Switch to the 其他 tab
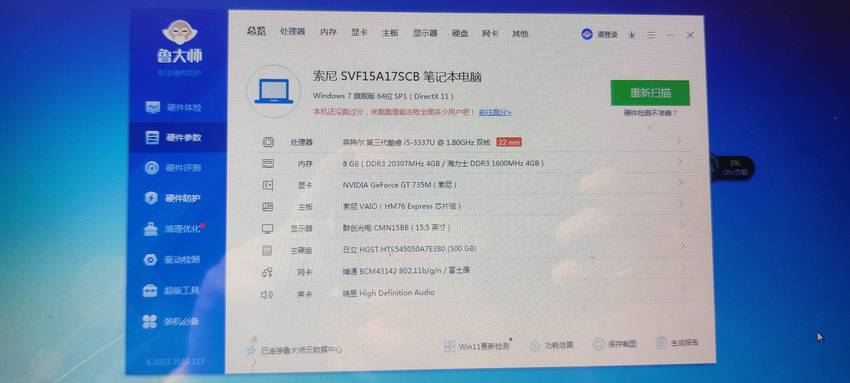This screenshot has width=850, height=383. [520, 34]
